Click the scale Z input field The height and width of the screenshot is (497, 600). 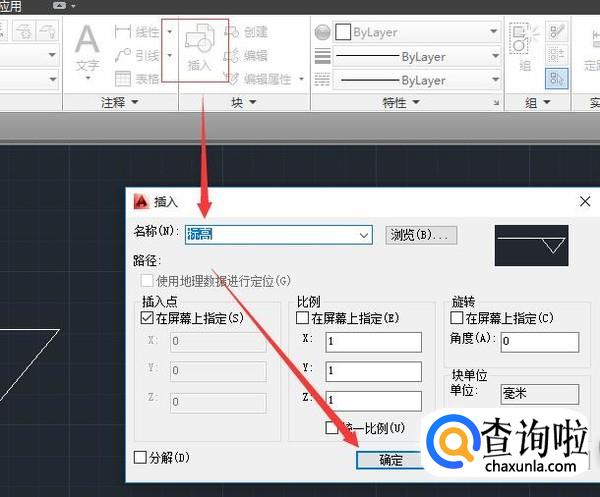373,401
